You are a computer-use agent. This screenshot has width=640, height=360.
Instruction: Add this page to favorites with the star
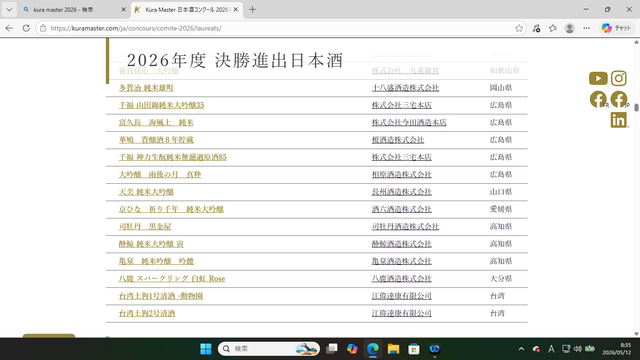(519, 28)
